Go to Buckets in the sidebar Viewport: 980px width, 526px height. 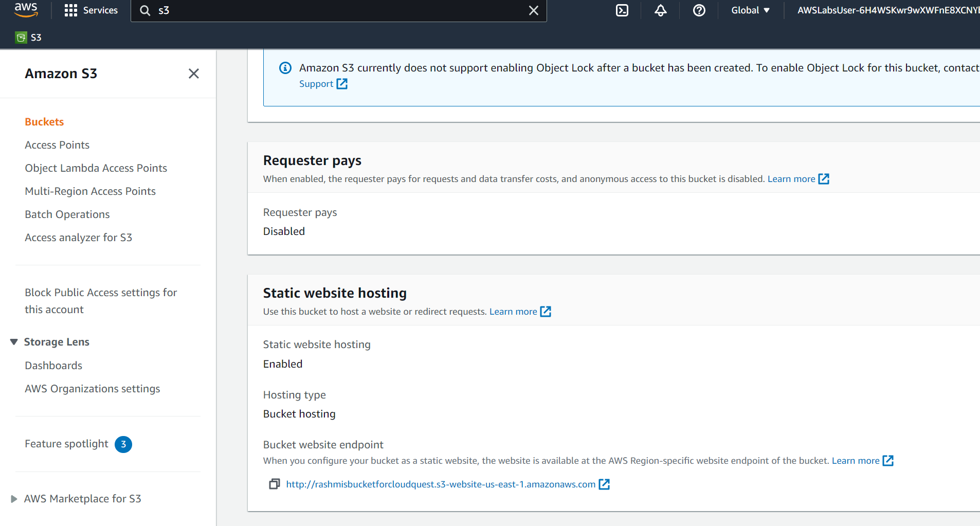(44, 121)
